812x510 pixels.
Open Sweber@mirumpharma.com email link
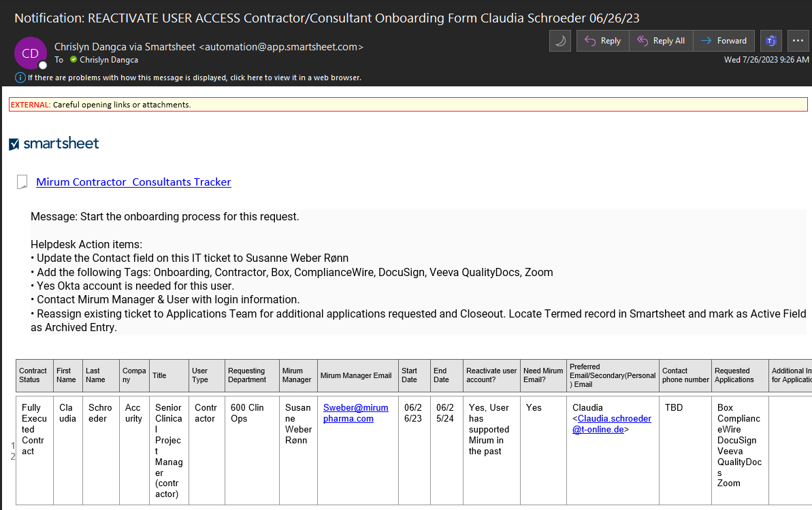(x=356, y=413)
